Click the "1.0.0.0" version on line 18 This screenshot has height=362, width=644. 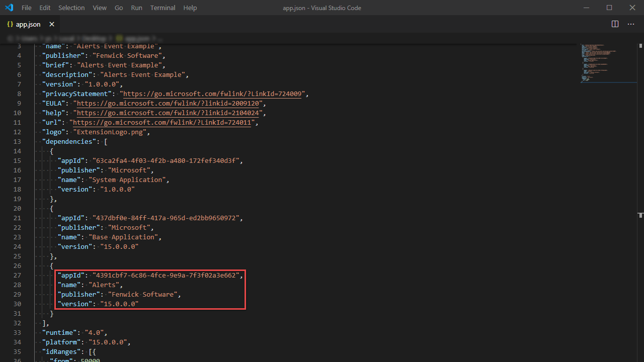click(x=117, y=190)
